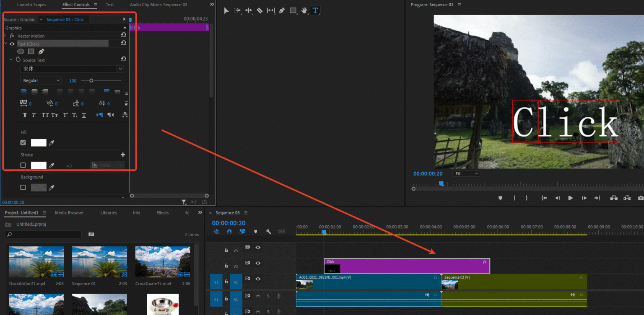Screen dimensions: 644x315
Task: Select the Hand tool
Action: pos(304,10)
